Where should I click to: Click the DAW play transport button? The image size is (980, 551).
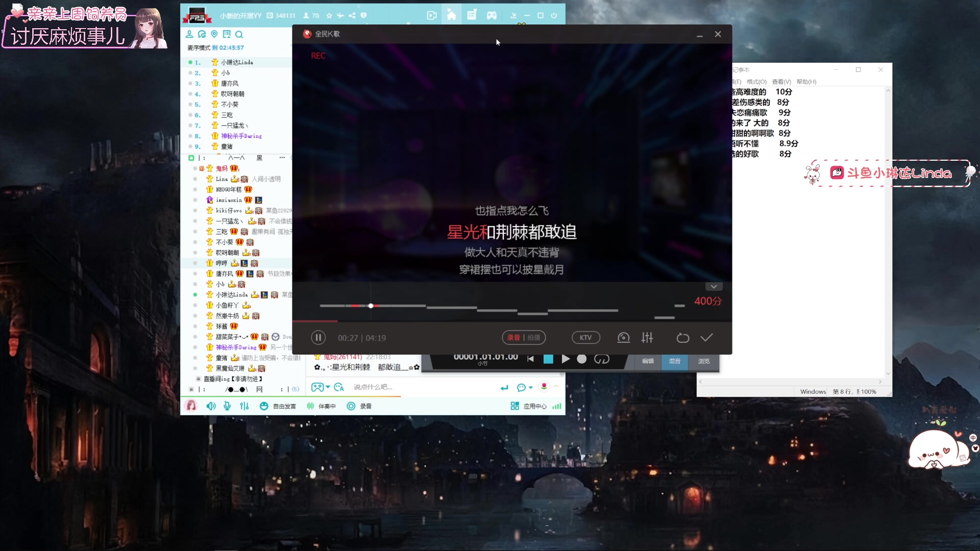tap(566, 359)
